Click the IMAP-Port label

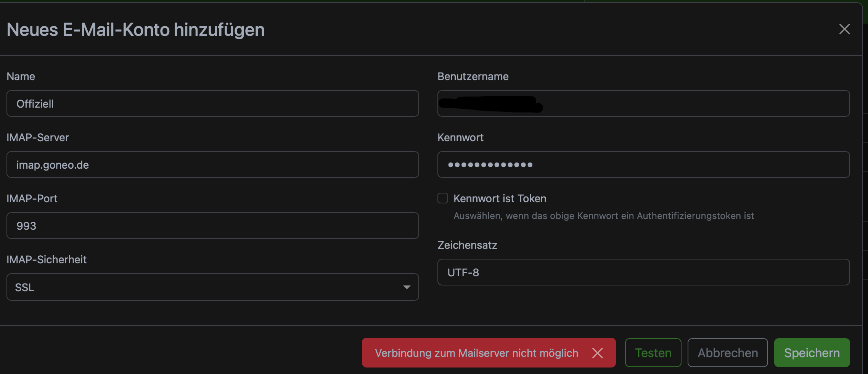point(32,198)
